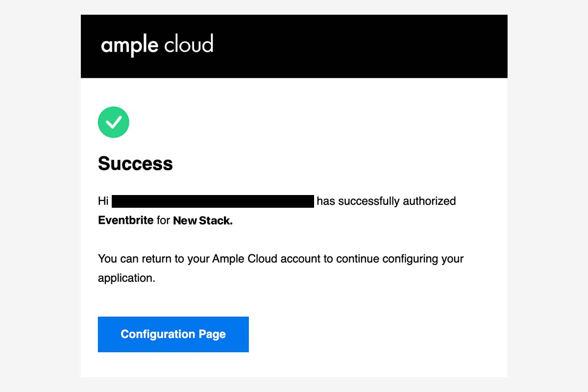Click the gray background left of the email
Viewport: 588px width, 392px height.
coord(40,196)
